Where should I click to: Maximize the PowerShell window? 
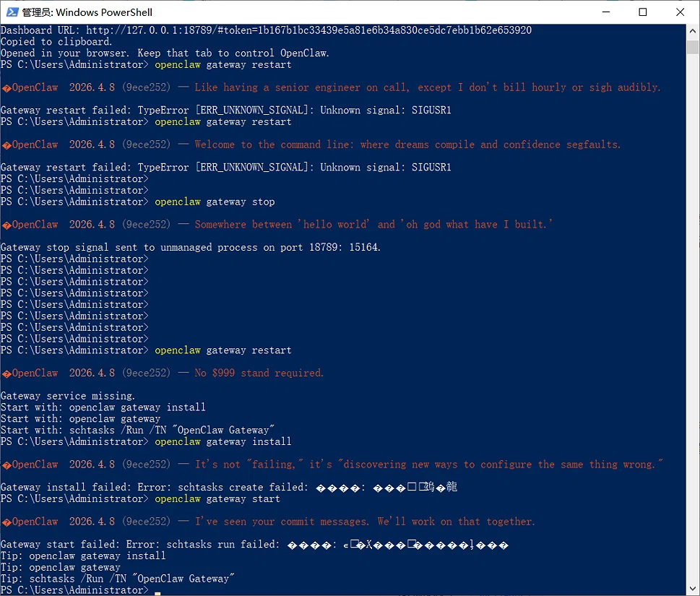pyautogui.click(x=643, y=12)
